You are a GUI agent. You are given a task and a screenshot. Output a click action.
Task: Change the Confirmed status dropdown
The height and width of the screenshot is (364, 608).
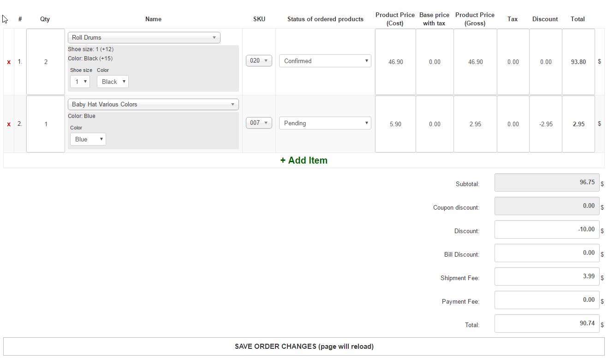coord(325,60)
